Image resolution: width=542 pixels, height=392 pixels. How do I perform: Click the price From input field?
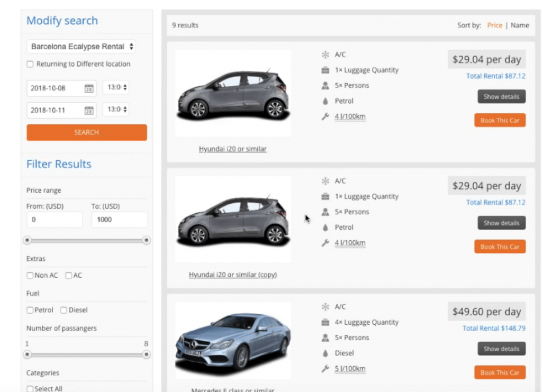(55, 219)
